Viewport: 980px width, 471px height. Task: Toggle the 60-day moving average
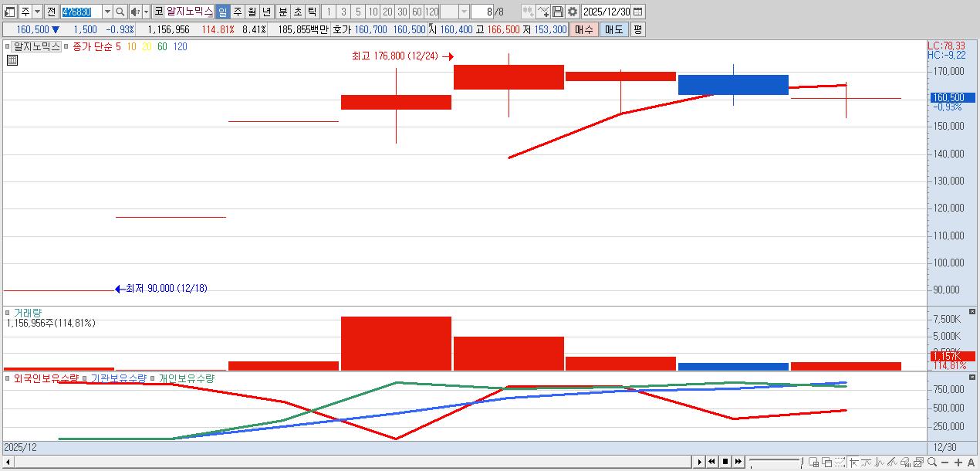(162, 46)
